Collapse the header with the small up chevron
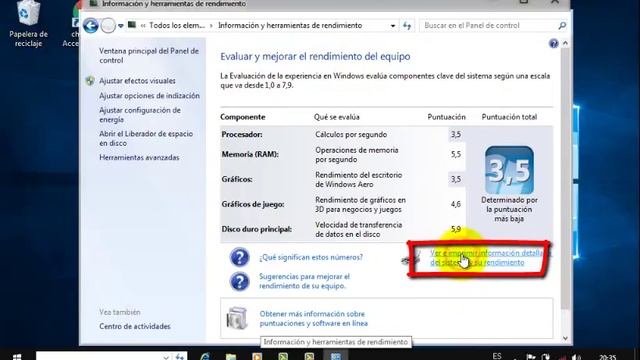This screenshot has width=640, height=360. click(565, 43)
